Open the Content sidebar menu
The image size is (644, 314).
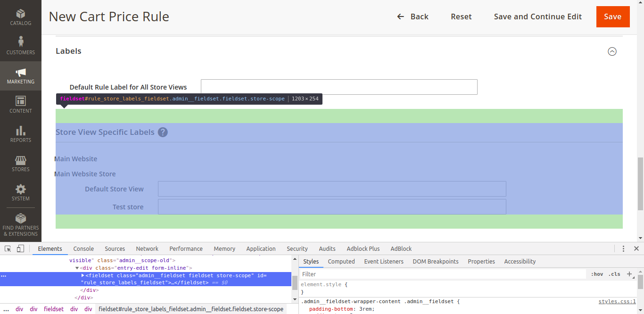coord(21,104)
